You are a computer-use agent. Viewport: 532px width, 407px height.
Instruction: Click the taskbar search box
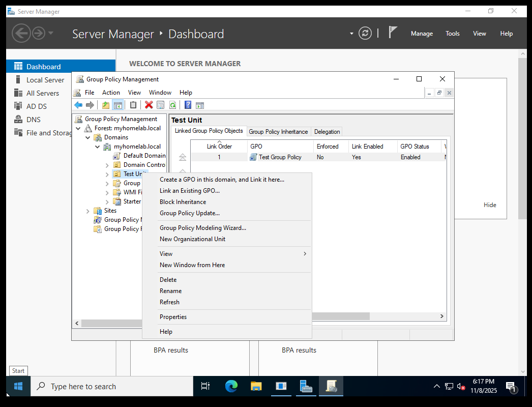tap(112, 386)
